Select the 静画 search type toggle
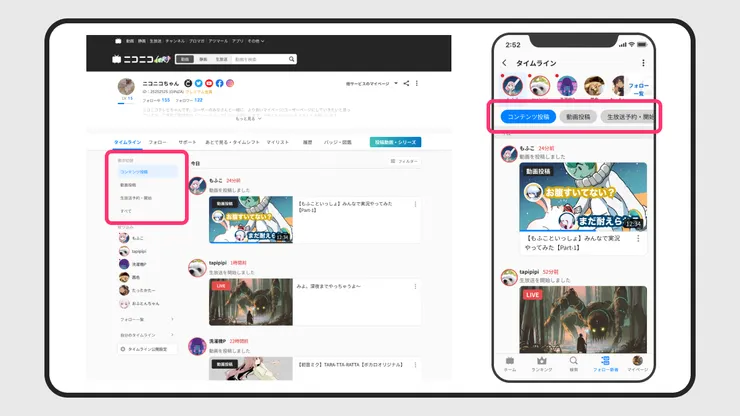This screenshot has height=416, width=740. tap(203, 59)
